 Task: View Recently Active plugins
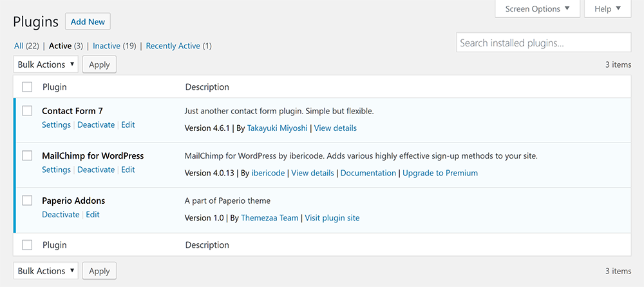173,46
